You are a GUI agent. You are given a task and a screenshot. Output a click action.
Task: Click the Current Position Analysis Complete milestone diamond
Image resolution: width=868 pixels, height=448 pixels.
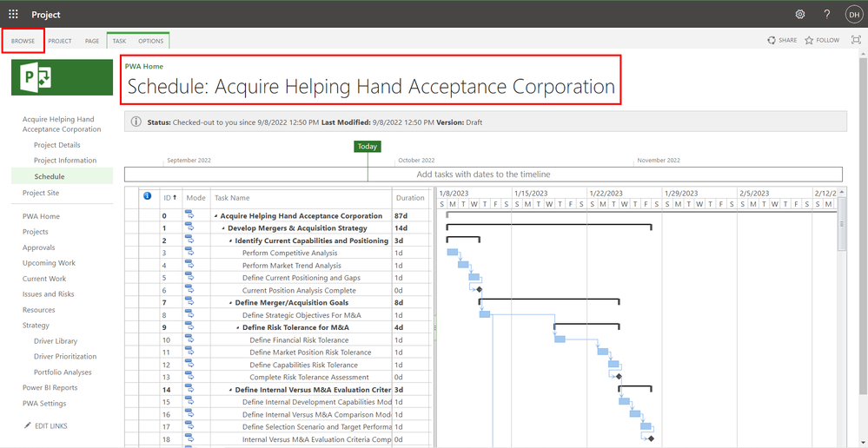click(x=480, y=289)
